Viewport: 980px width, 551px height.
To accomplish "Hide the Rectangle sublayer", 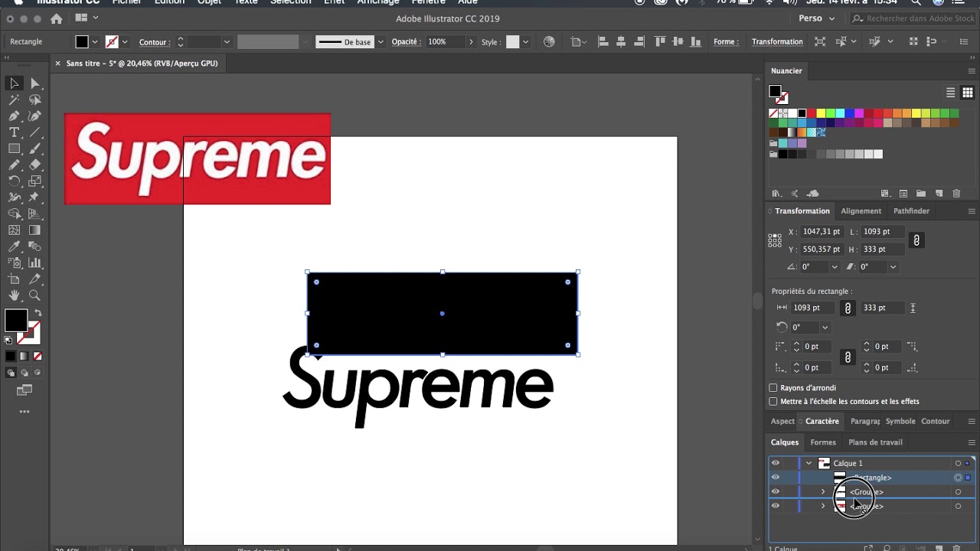I will tap(776, 478).
